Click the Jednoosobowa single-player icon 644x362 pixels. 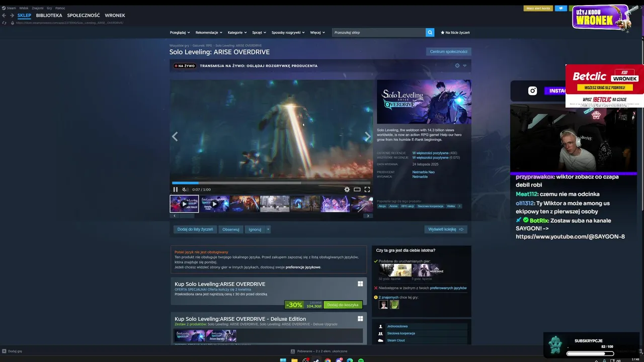coord(381,326)
